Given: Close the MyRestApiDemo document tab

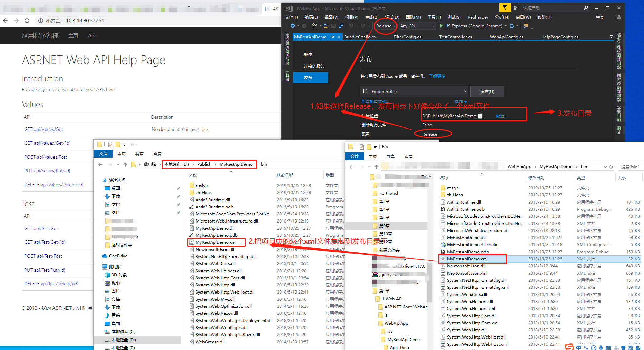Looking at the screenshot, I should tap(338, 37).
